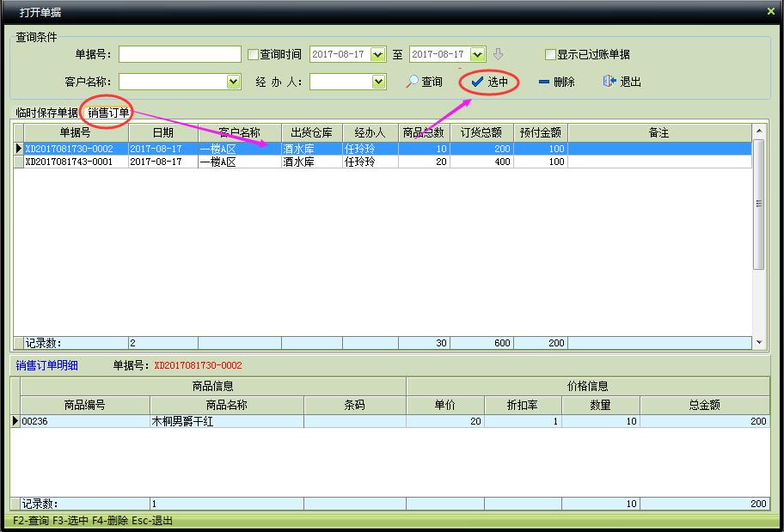Screen dimensions: 784x532
Task: Click the order list scroll up arrow
Action: (x=759, y=131)
